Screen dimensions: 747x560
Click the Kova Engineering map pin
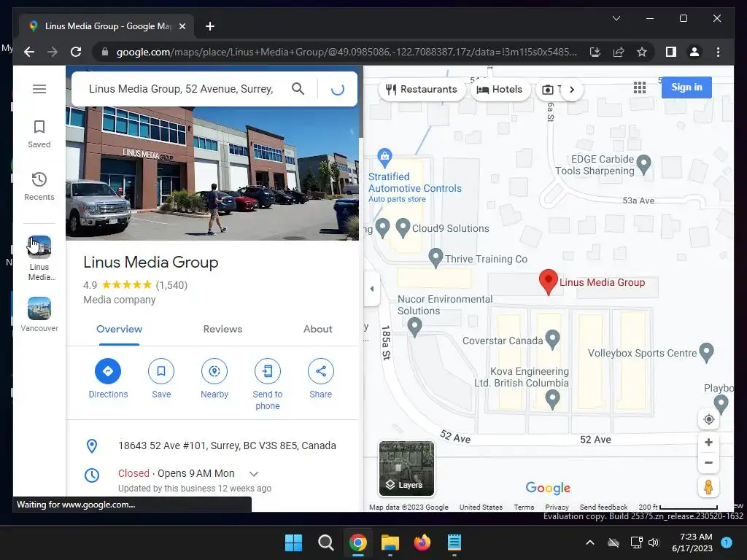(x=552, y=399)
